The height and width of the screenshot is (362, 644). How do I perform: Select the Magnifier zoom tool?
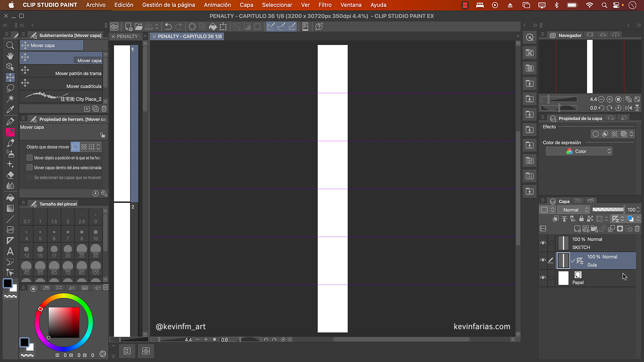click(10, 45)
